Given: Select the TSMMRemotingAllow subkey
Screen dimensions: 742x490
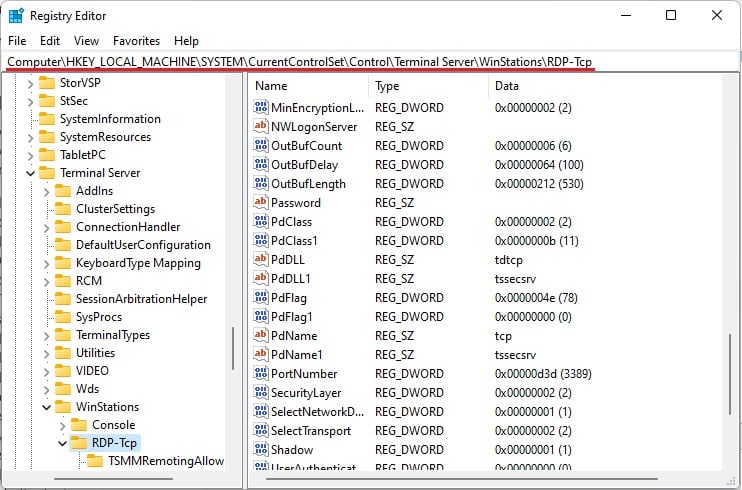Looking at the screenshot, I should (166, 461).
